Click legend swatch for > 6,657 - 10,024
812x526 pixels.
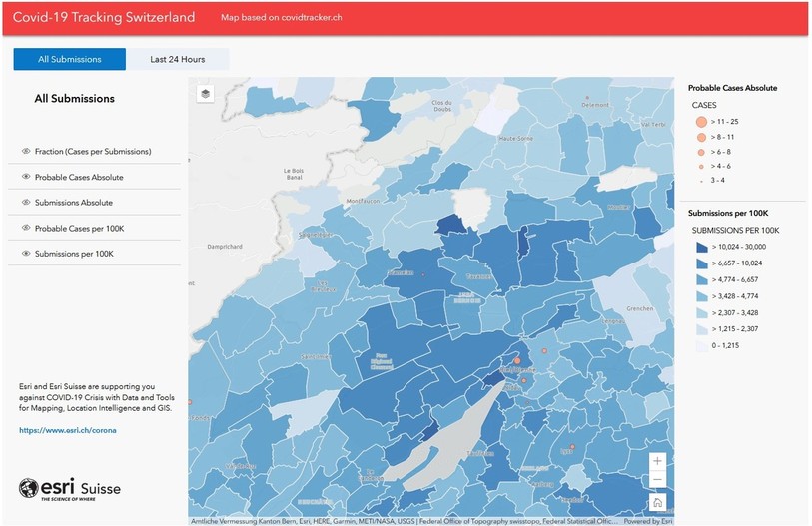(x=702, y=263)
